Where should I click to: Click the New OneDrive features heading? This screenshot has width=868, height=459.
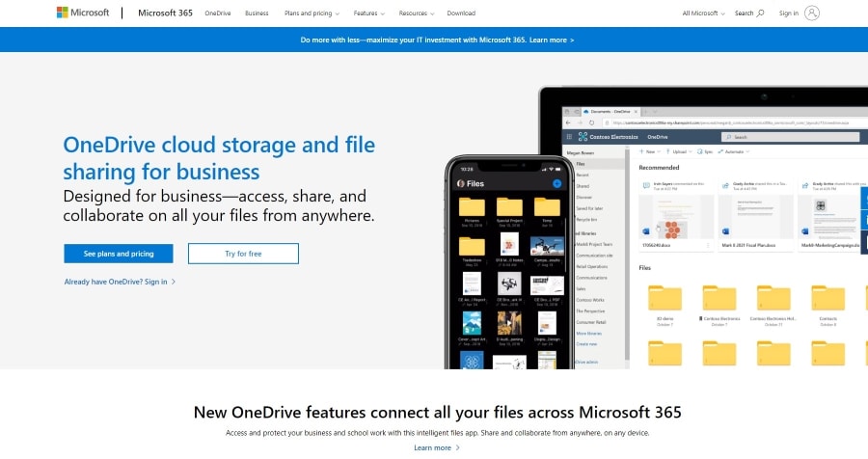pyautogui.click(x=437, y=412)
